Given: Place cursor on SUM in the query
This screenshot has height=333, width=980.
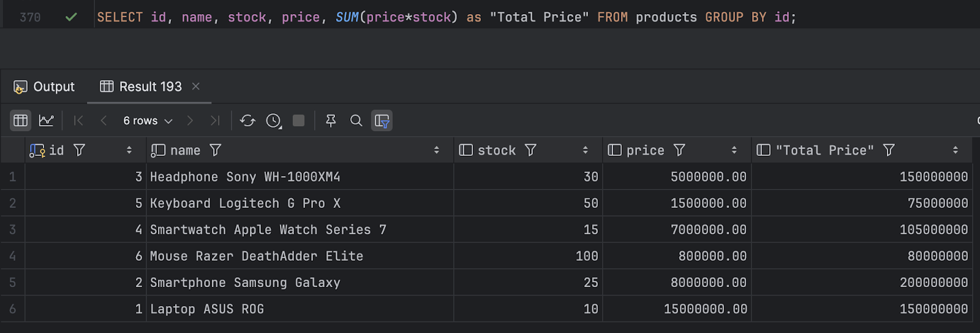Looking at the screenshot, I should pos(347,17).
